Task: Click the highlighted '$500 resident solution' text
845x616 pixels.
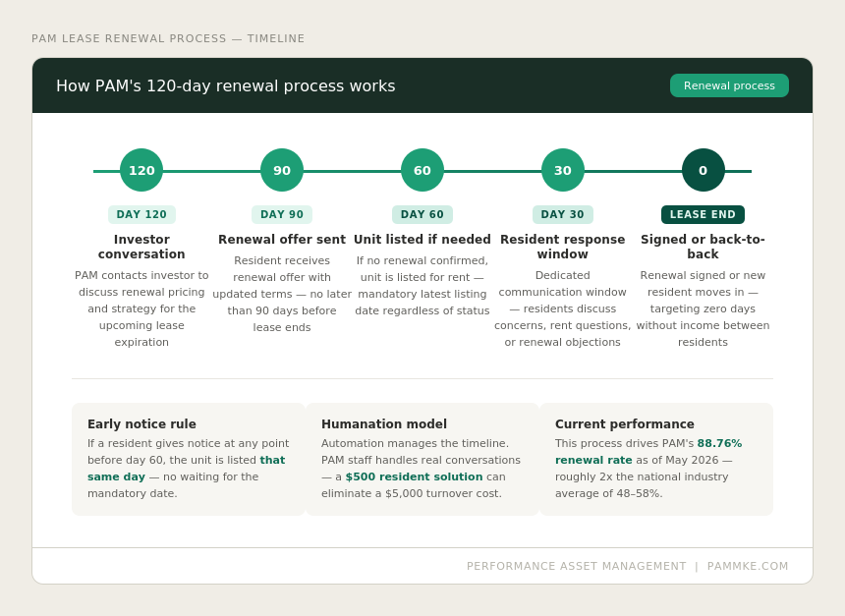Action: [414, 476]
